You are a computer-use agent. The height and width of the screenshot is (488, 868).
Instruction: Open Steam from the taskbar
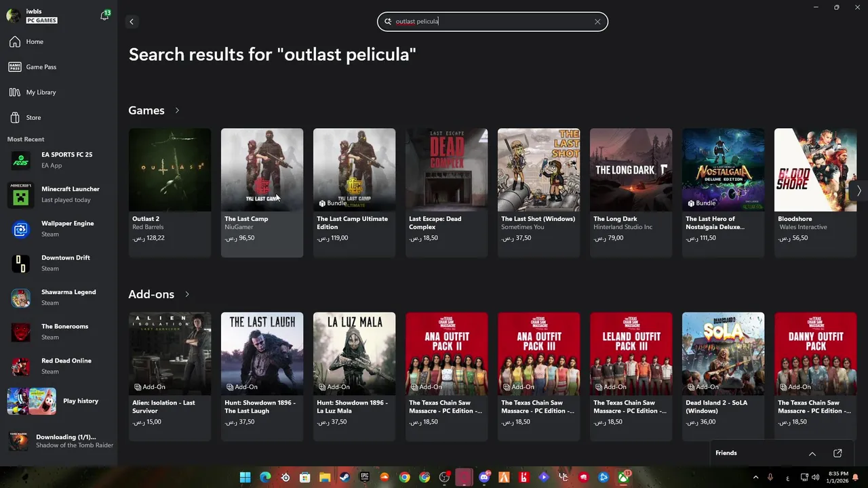coord(344,477)
